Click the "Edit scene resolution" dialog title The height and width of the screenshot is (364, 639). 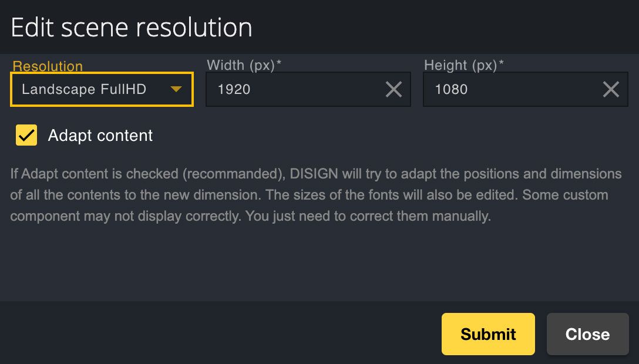[x=132, y=28]
